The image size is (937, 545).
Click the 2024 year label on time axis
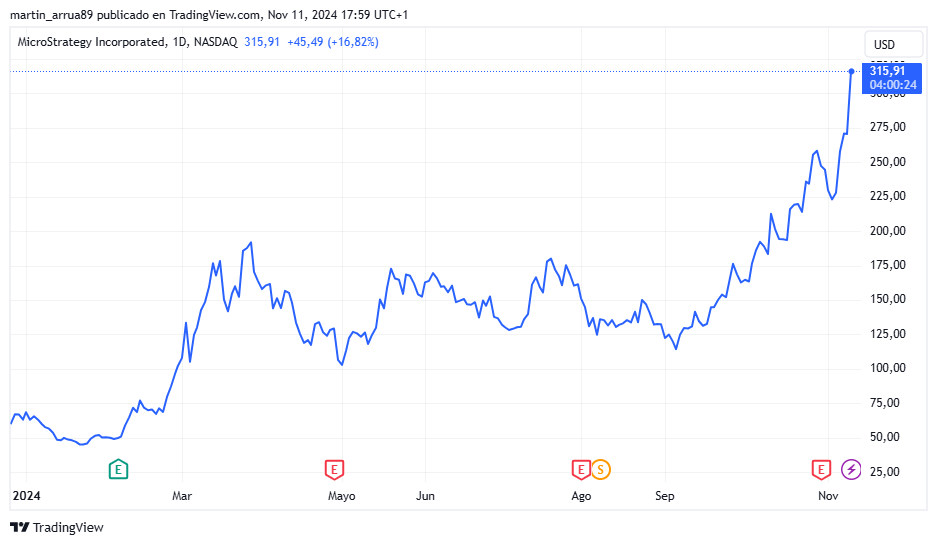coord(24,496)
